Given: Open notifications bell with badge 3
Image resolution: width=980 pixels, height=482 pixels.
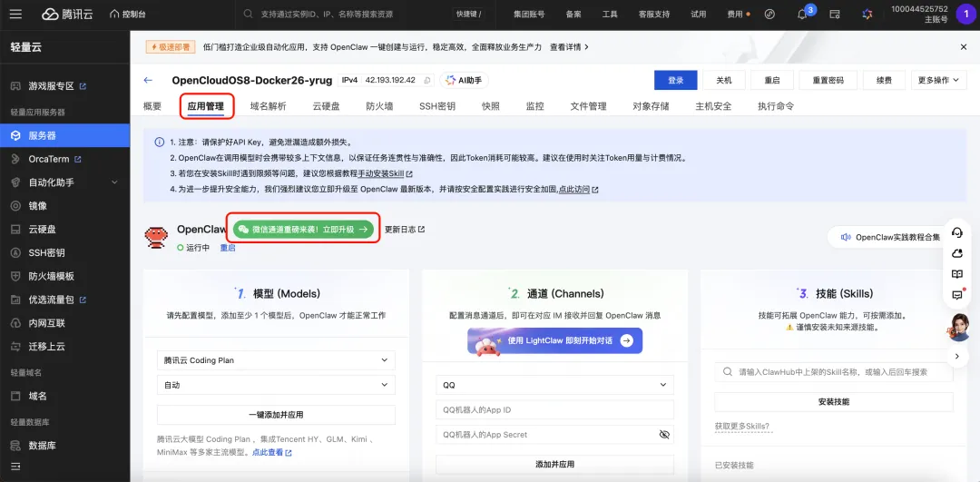Looking at the screenshot, I should pos(803,14).
